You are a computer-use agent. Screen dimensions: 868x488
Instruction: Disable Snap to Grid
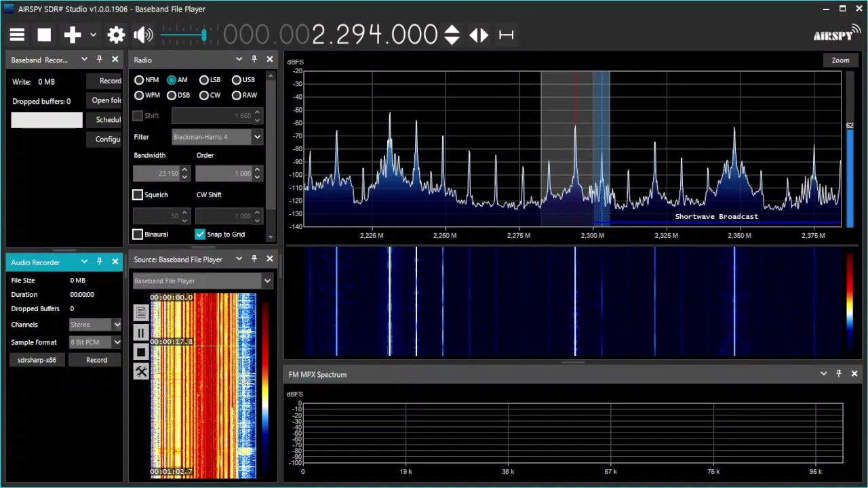200,235
